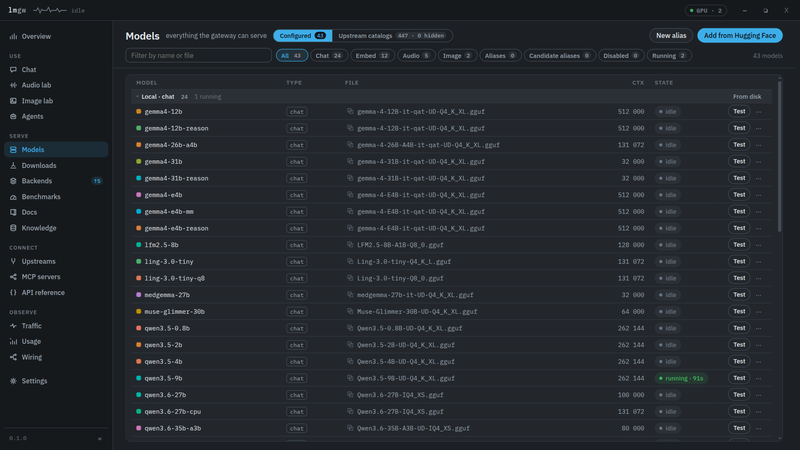Select the All 43 filter
This screenshot has width=800, height=450.
(292, 56)
